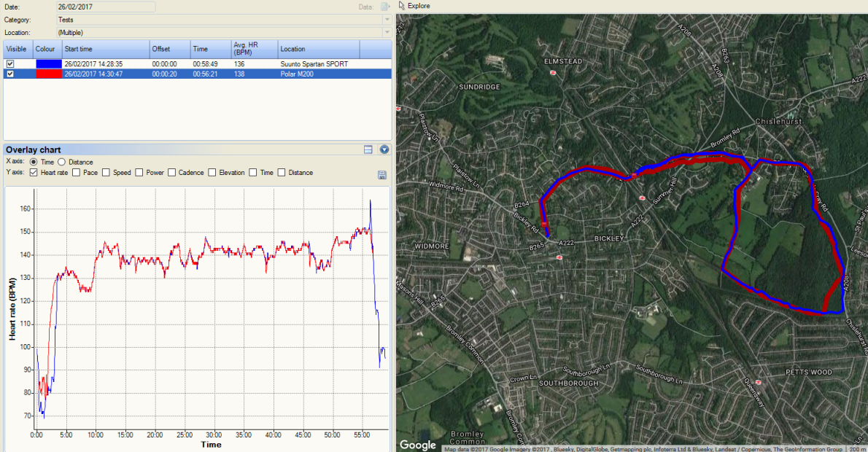Click the overlay chart layout icon
The height and width of the screenshot is (452, 868).
(368, 149)
